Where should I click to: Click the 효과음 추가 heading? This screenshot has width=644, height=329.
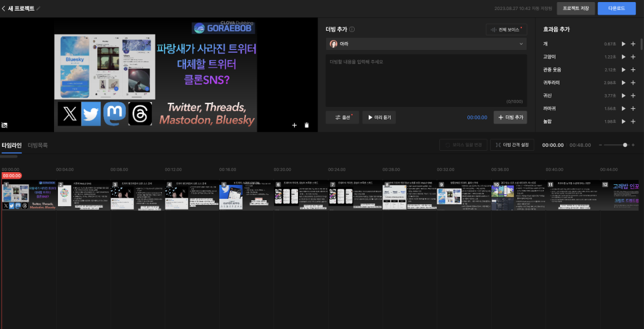(x=556, y=29)
